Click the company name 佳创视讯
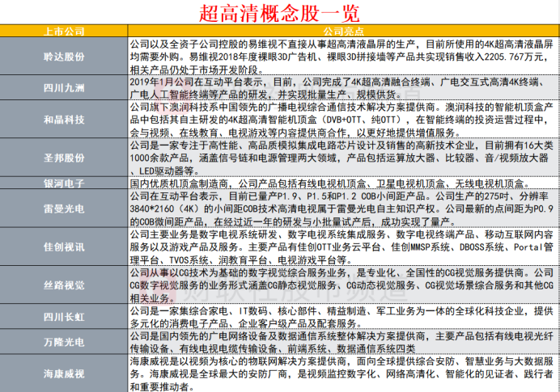Image resolution: width=560 pixels, height=392 pixels. point(64,247)
